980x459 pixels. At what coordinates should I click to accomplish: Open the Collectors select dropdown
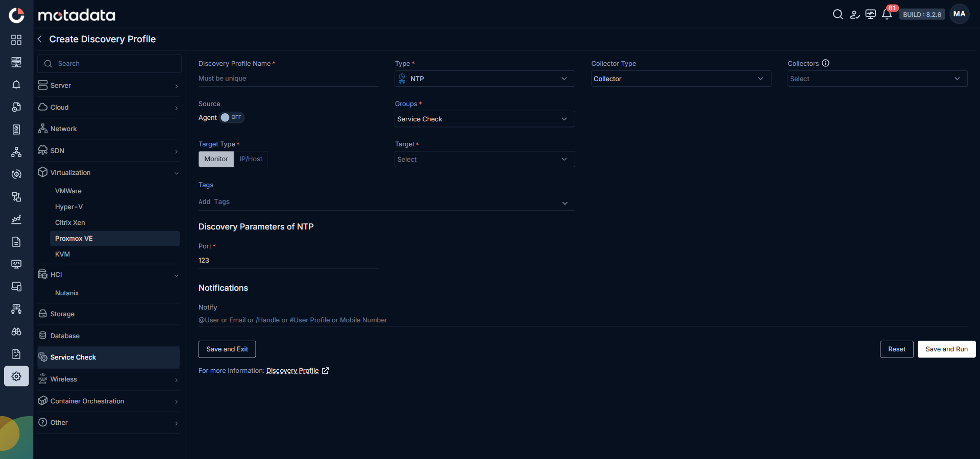click(877, 79)
